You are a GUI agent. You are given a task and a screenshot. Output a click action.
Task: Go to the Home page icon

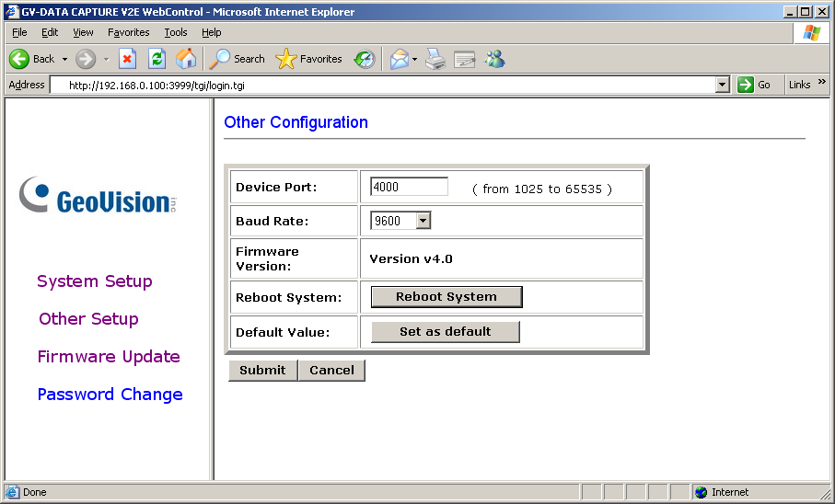[x=186, y=59]
